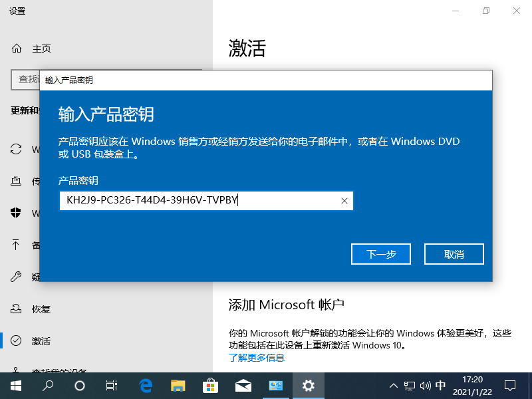Open File Explorer from the taskbar

(x=178, y=385)
